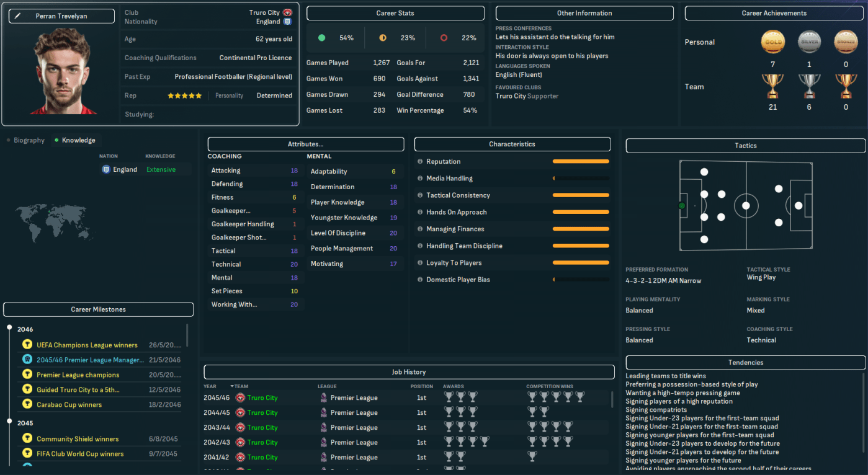This screenshot has height=475, width=868.
Task: Click the Career Milestones scrollbar
Action: 187,335
